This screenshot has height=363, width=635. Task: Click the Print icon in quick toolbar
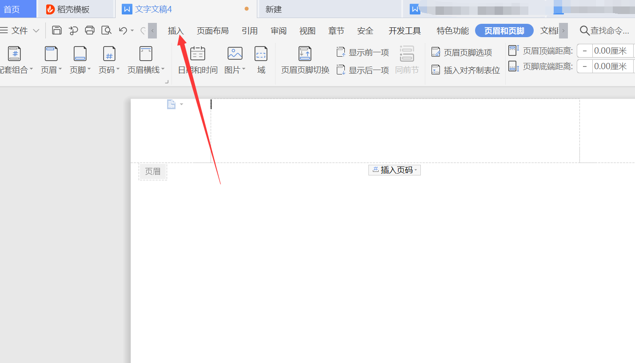point(89,30)
